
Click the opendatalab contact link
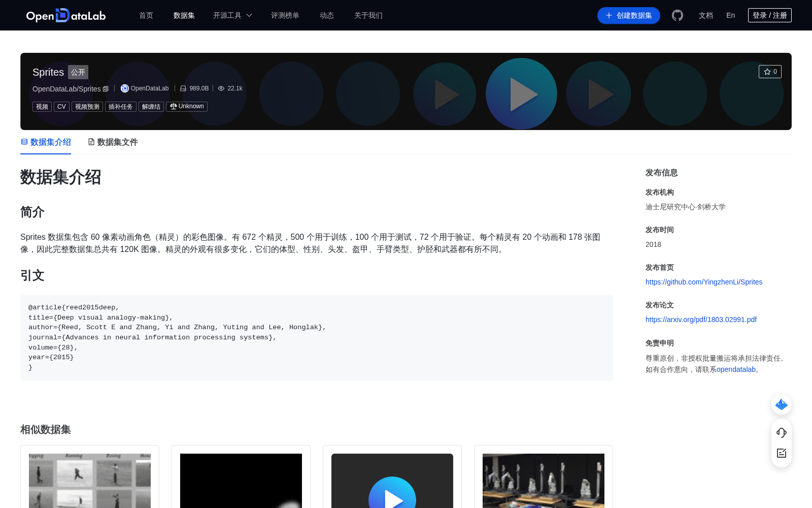[736, 369]
